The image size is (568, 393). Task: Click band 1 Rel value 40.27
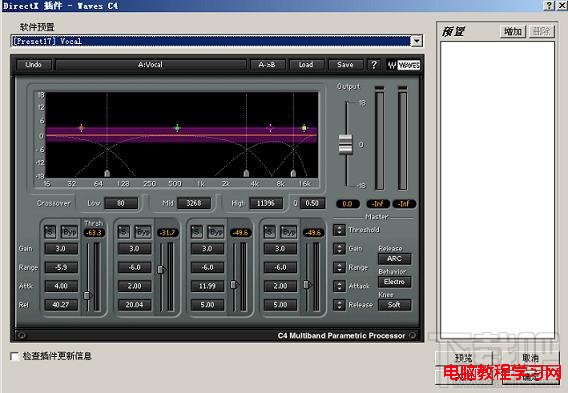61,305
